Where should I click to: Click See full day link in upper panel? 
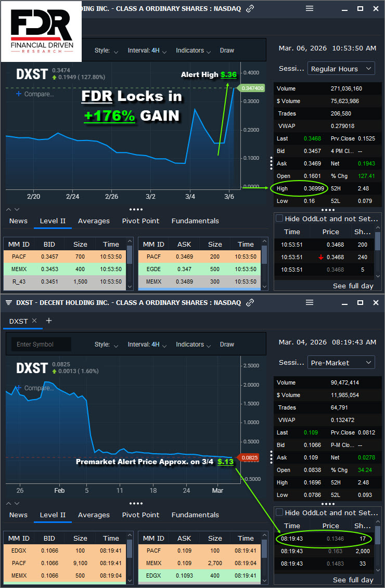[353, 286]
